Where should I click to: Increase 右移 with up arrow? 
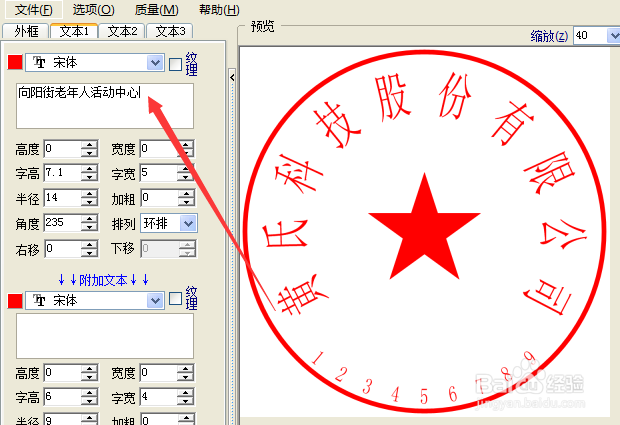90,245
